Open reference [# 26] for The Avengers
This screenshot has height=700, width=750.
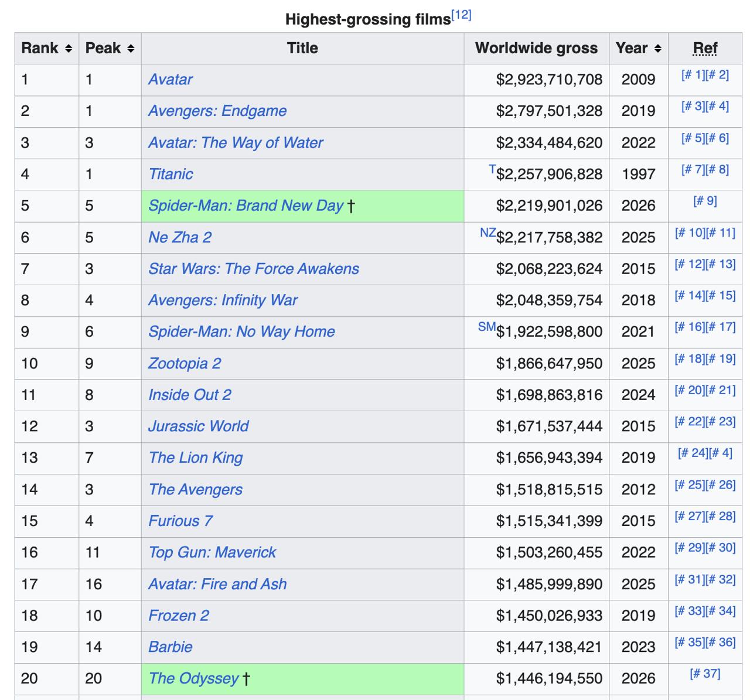pyautogui.click(x=721, y=485)
